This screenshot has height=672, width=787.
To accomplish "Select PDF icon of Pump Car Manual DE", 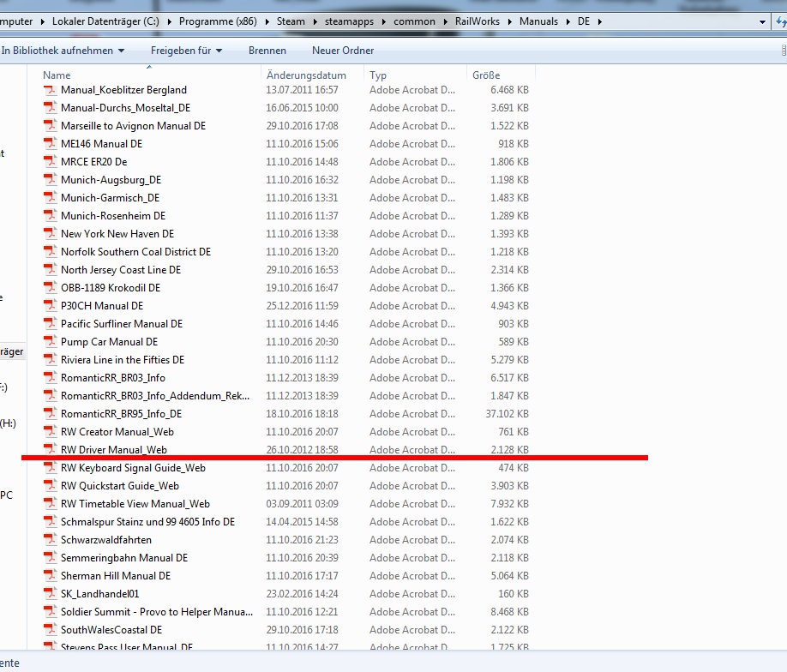I will (x=50, y=342).
